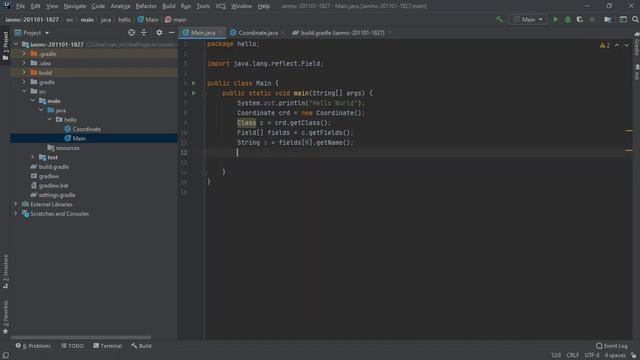This screenshot has height=360, width=640.
Task: Expand the .gradle folder
Action: click(x=24, y=54)
